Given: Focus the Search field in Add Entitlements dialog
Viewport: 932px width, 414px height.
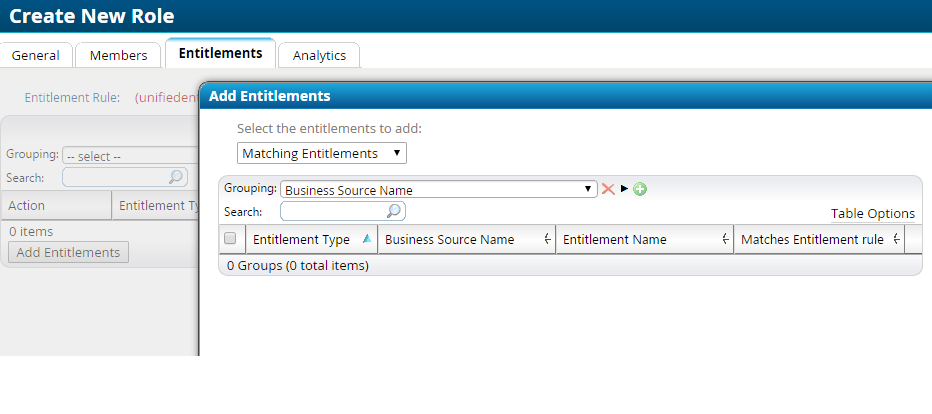Looking at the screenshot, I should 333,211.
